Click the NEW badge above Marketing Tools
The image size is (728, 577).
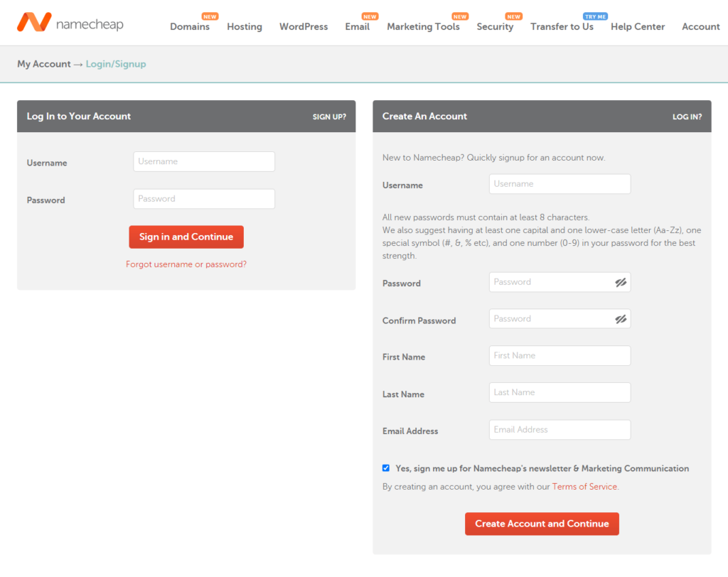(460, 17)
